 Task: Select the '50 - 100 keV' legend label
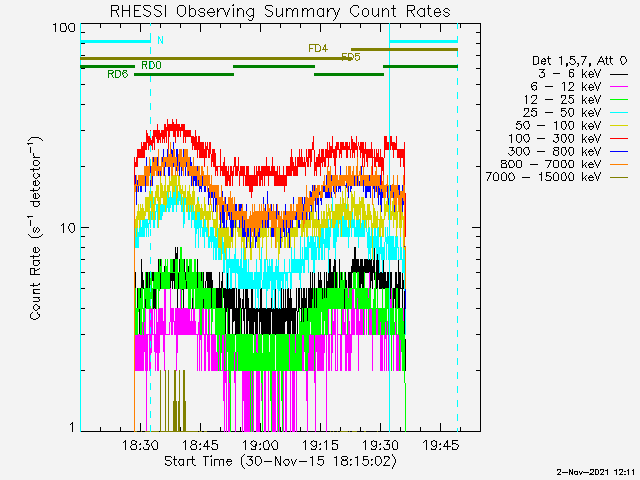pos(558,125)
